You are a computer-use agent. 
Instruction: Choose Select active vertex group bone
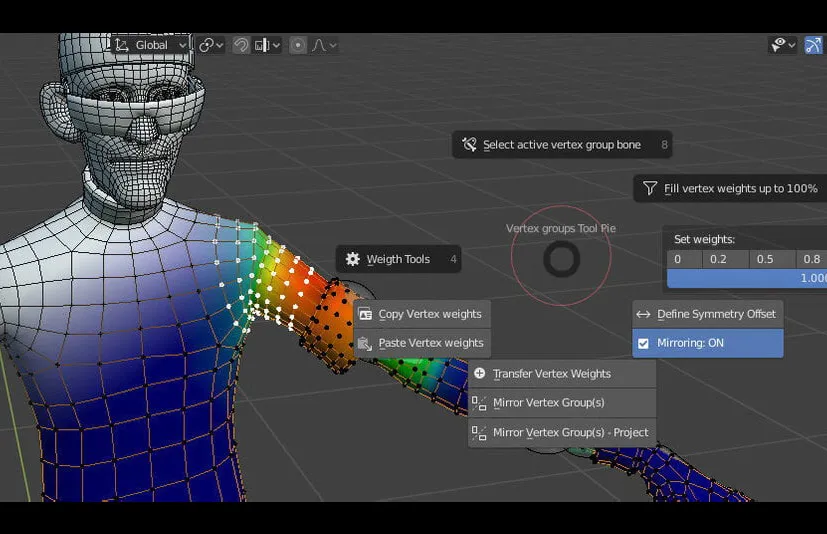tap(562, 145)
